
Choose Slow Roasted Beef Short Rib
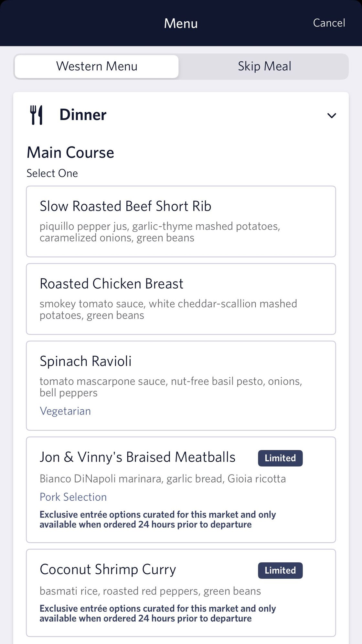tap(181, 221)
